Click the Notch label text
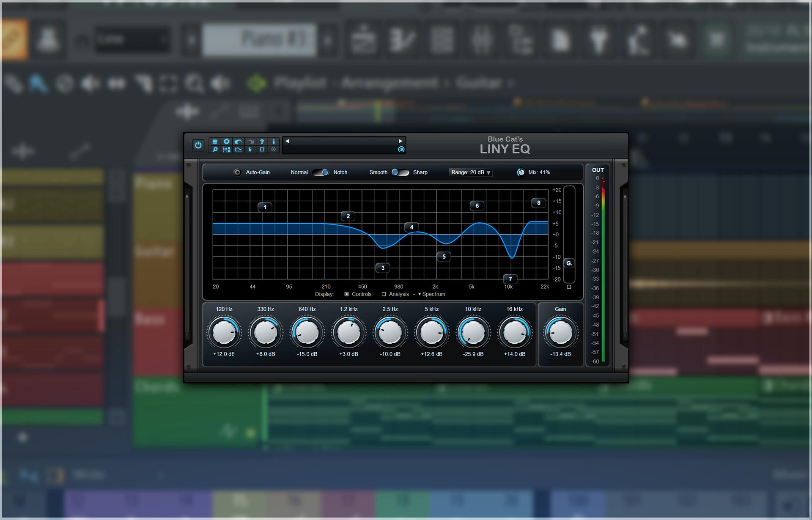This screenshot has width=812, height=520. click(x=340, y=172)
